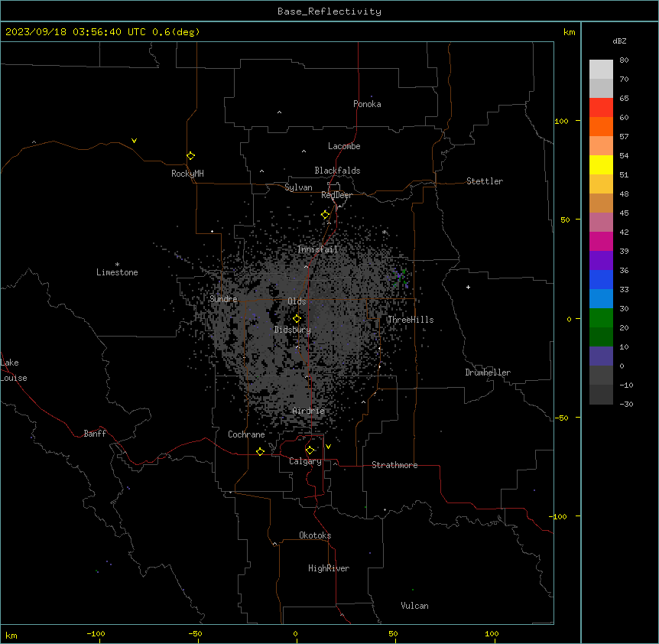Click the dBZ legend heading
659x644 pixels.
pos(619,41)
